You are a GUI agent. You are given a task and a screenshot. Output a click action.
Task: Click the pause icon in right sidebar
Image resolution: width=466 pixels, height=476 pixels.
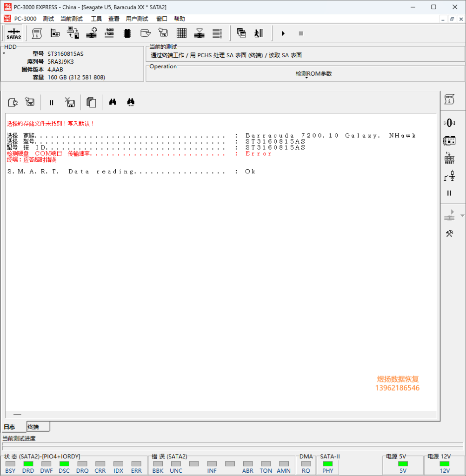click(449, 193)
